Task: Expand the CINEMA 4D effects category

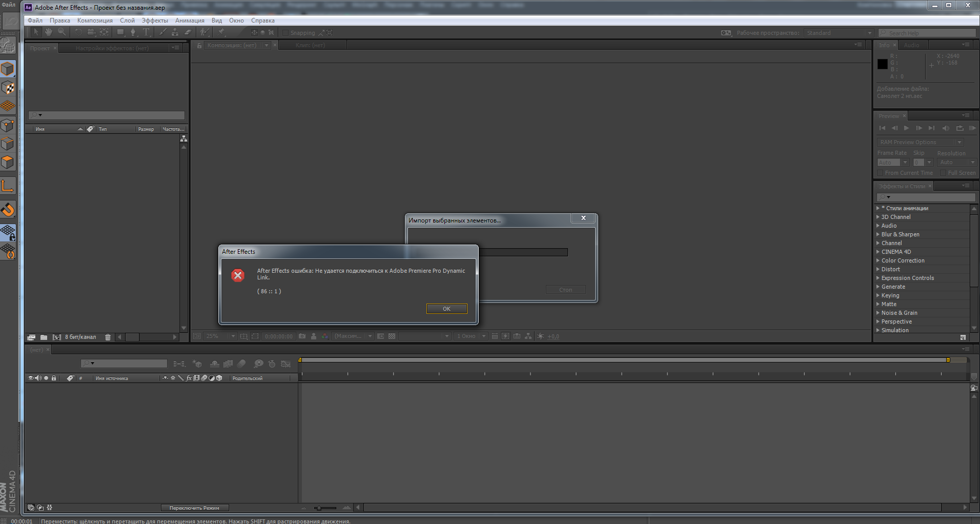Action: [877, 252]
